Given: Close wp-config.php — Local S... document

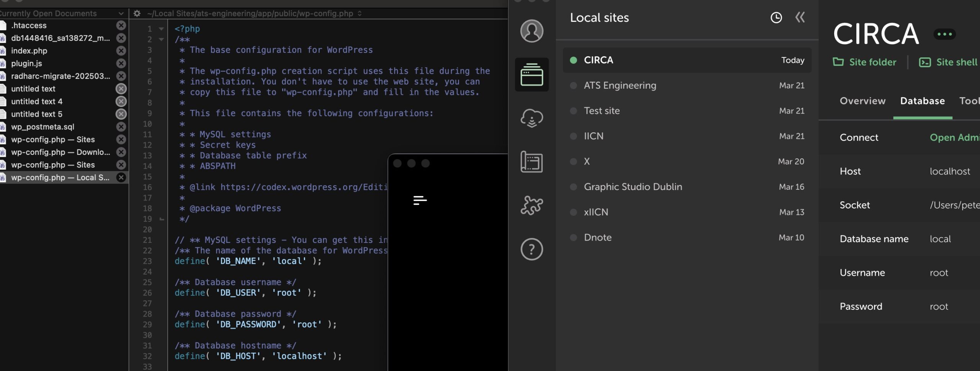Looking at the screenshot, I should (x=121, y=177).
